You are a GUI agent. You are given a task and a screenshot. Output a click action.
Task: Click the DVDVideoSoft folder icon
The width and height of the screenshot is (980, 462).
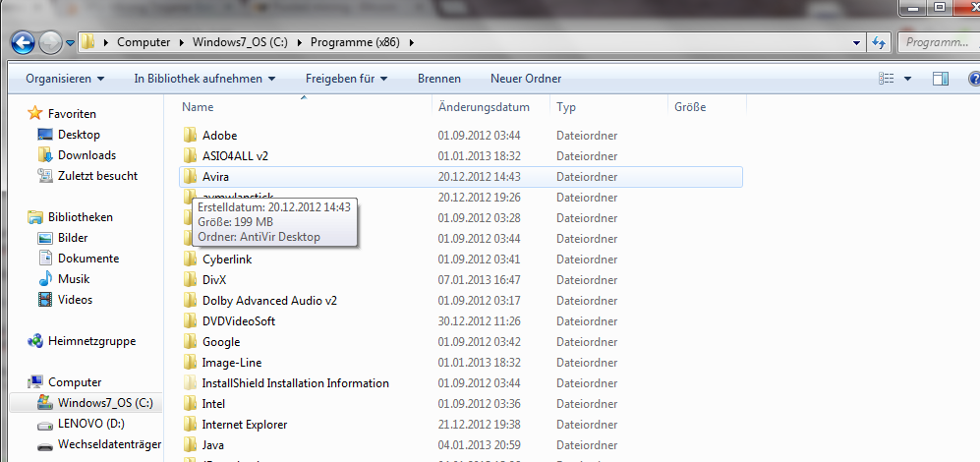point(190,320)
